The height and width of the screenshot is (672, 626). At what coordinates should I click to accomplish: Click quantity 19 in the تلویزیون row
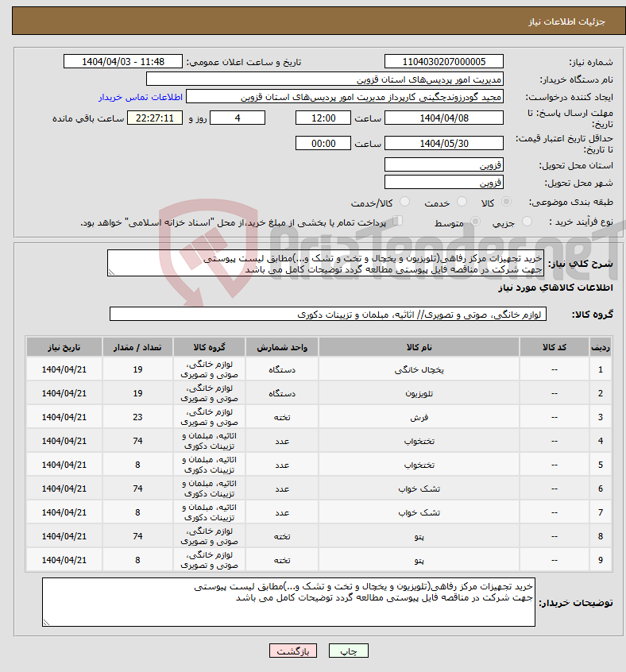[x=137, y=393]
